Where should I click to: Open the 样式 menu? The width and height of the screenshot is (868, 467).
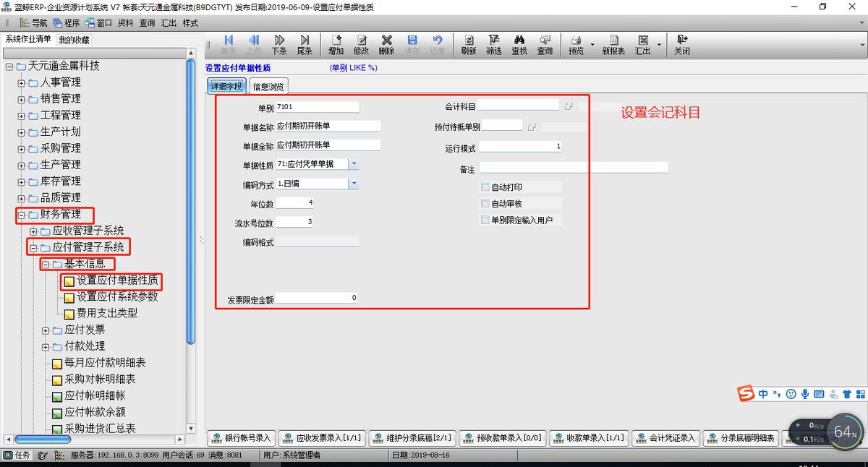[x=190, y=22]
